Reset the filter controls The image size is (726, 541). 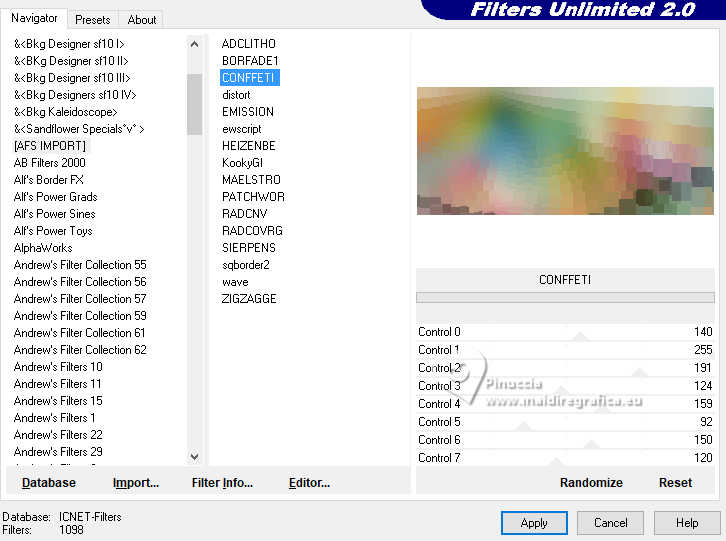point(675,483)
